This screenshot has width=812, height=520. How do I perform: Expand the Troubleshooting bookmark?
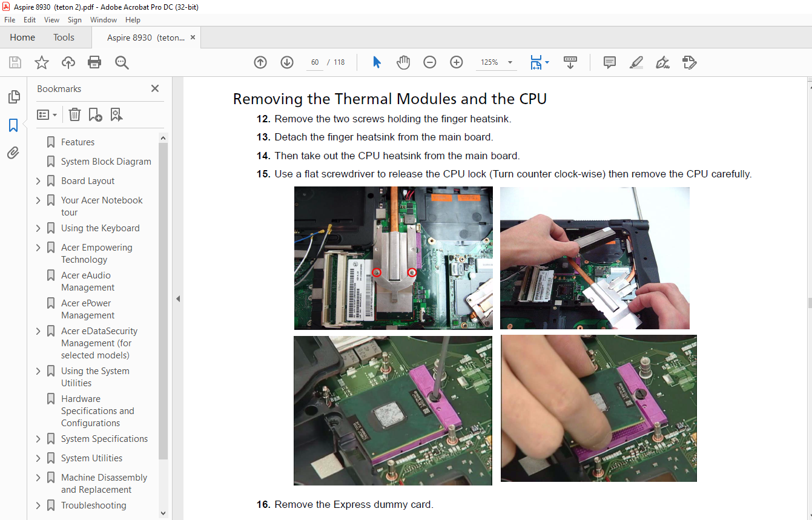coord(38,505)
